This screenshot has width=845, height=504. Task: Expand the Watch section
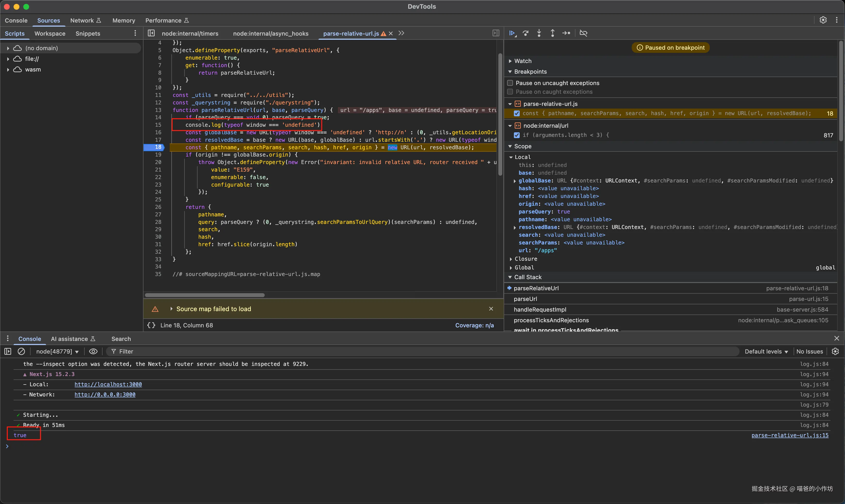(523, 61)
